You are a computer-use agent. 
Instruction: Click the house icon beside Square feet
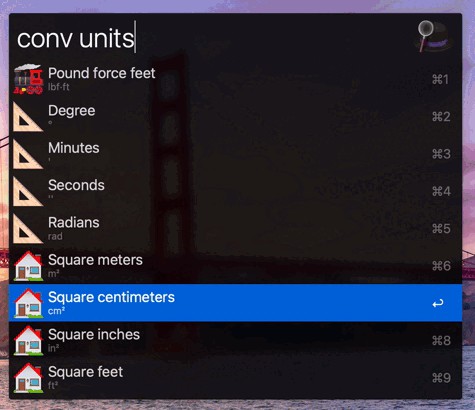click(28, 378)
